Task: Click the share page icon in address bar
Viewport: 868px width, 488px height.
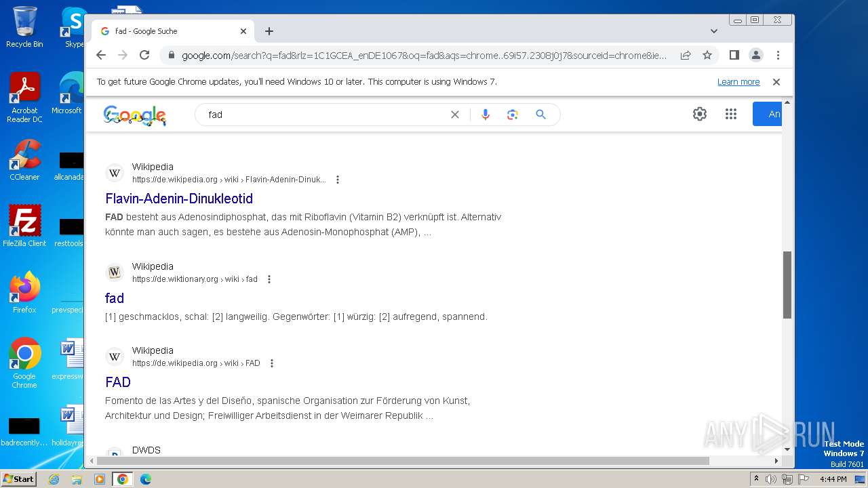Action: pyautogui.click(x=686, y=55)
